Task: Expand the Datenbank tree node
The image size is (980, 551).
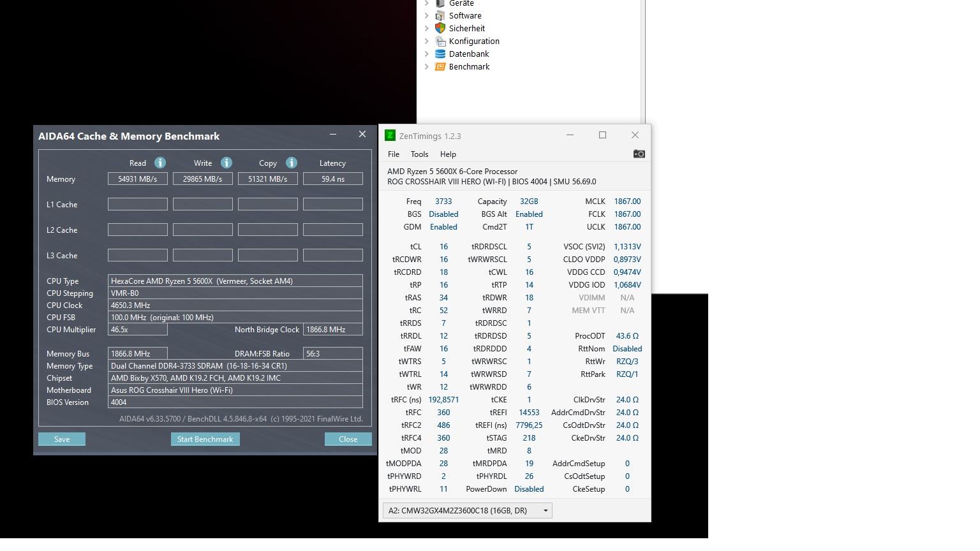Action: click(x=427, y=54)
